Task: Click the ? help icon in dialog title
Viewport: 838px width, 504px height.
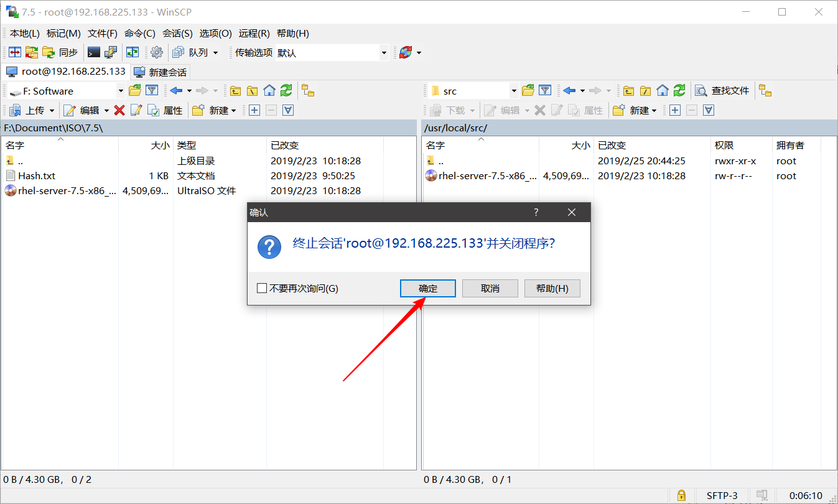Action: (x=536, y=212)
